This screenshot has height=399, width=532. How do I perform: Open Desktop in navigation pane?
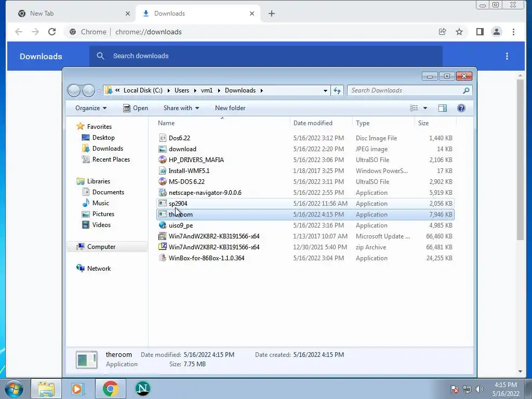[98, 137]
